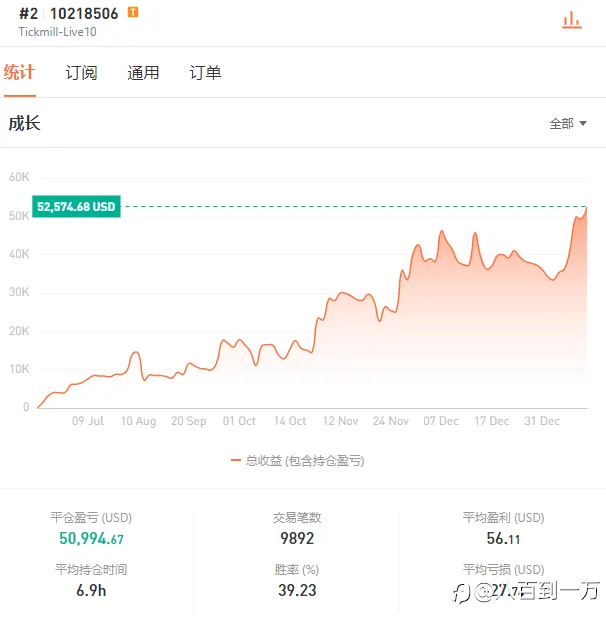The width and height of the screenshot is (606, 630).
Task: Click the 平均持仓时间 value 6.9h
Action: [x=91, y=590]
